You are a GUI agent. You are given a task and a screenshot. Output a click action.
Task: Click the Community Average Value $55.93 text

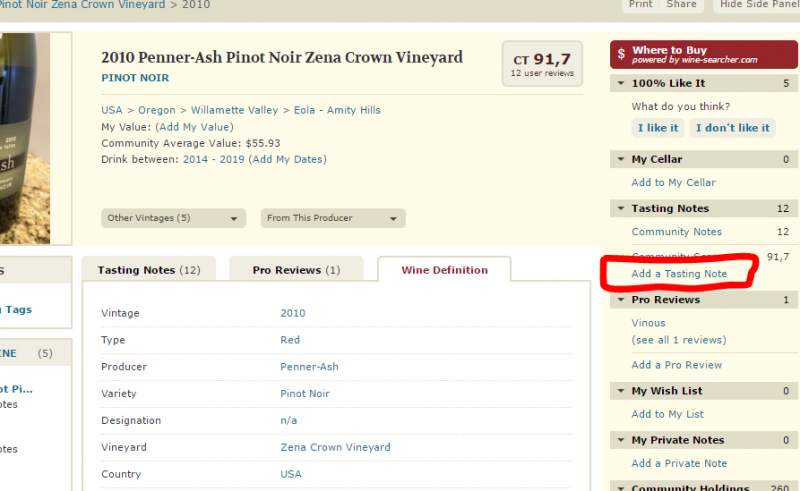tap(191, 143)
